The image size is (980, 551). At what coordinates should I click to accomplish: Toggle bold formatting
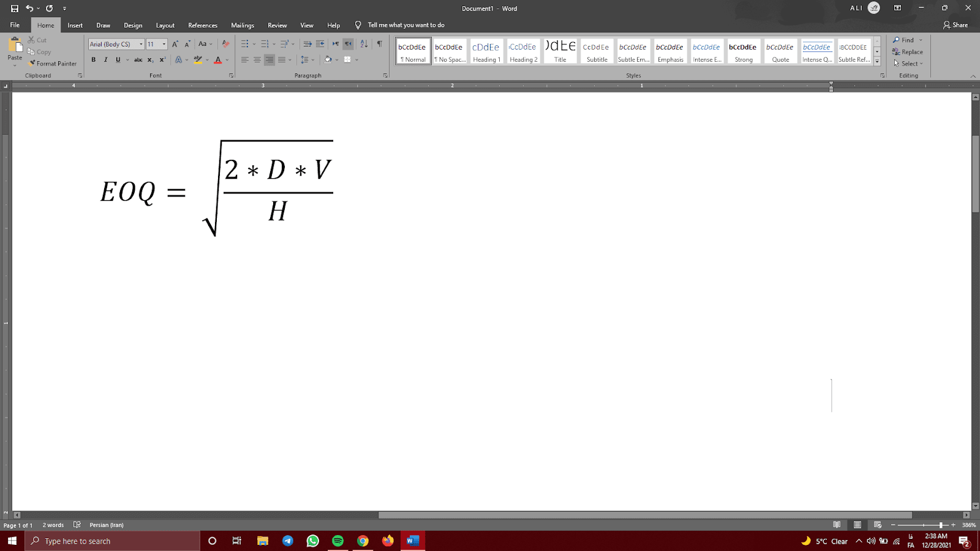(x=94, y=60)
